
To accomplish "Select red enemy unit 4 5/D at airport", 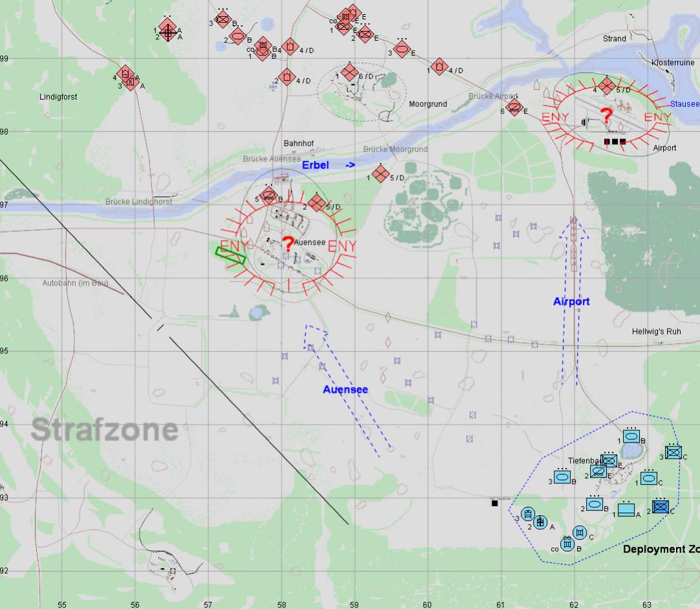I will tap(606, 85).
